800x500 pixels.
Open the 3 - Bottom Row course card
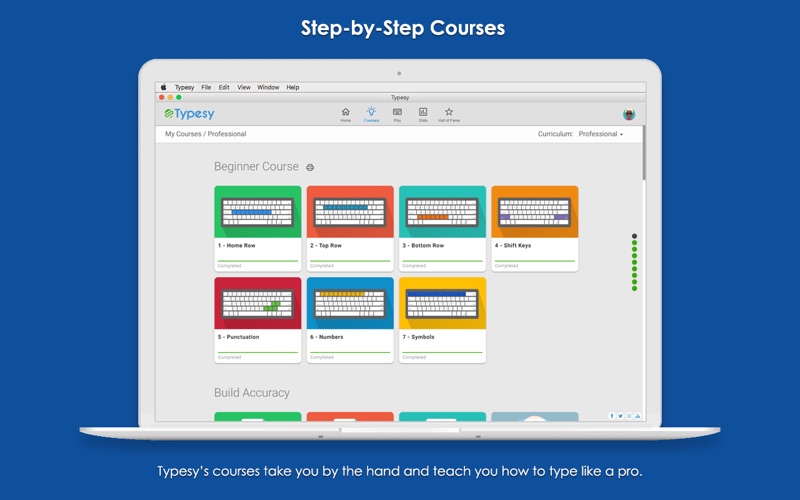click(442, 228)
